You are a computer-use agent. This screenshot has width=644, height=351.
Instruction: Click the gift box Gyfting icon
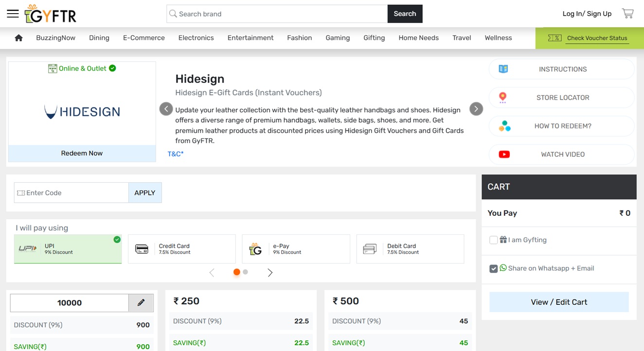coord(503,240)
